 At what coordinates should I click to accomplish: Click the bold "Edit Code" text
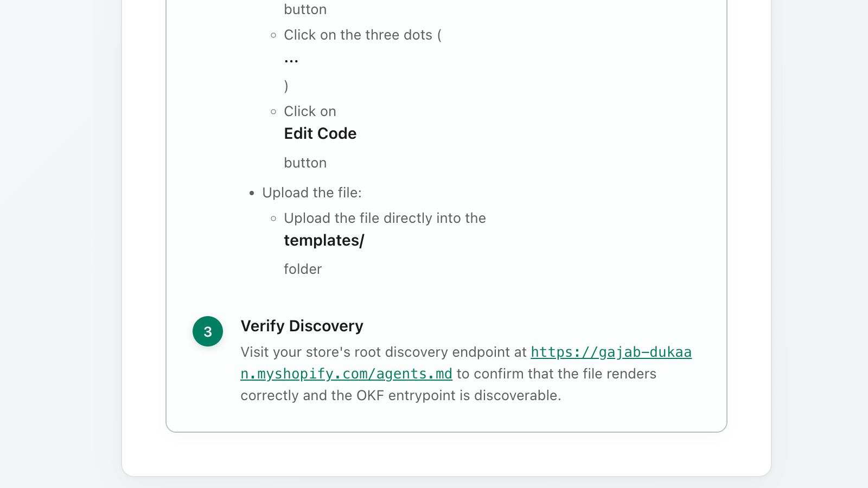320,133
